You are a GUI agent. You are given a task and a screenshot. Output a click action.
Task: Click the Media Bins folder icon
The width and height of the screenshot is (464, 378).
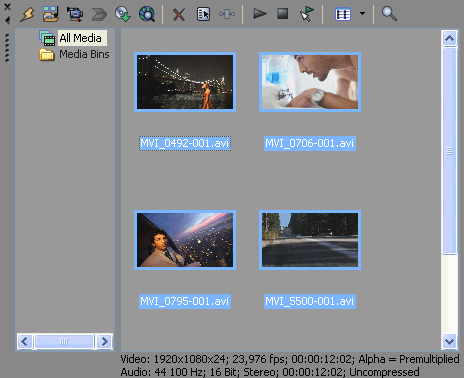(x=47, y=54)
